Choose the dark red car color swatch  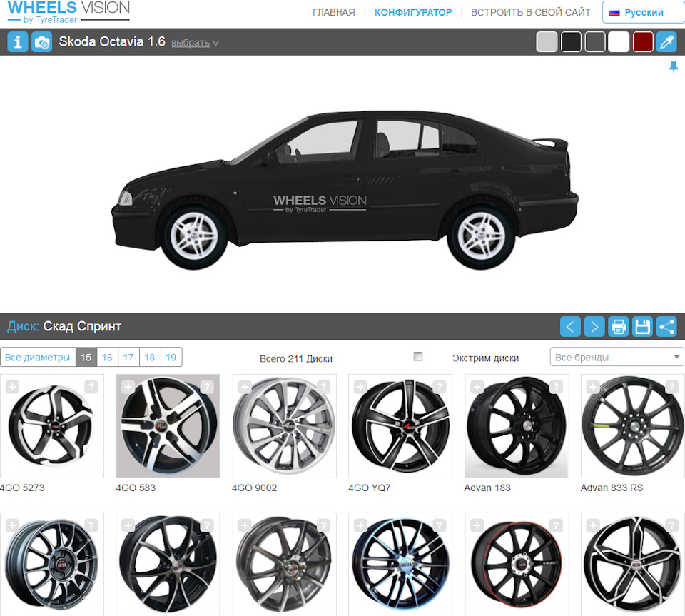click(x=643, y=42)
